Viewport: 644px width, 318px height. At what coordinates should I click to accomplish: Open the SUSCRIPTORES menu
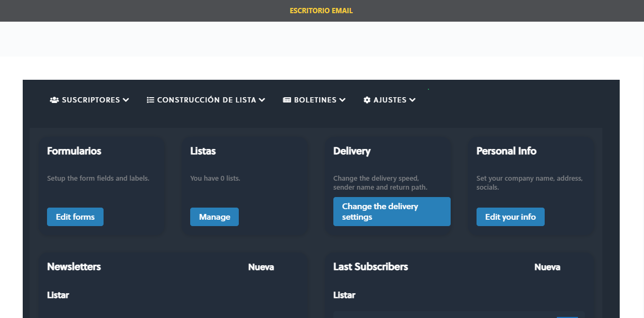click(90, 100)
